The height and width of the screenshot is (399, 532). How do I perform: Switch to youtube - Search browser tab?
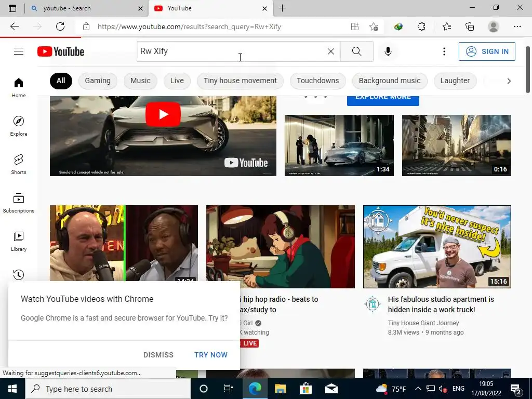(82, 8)
